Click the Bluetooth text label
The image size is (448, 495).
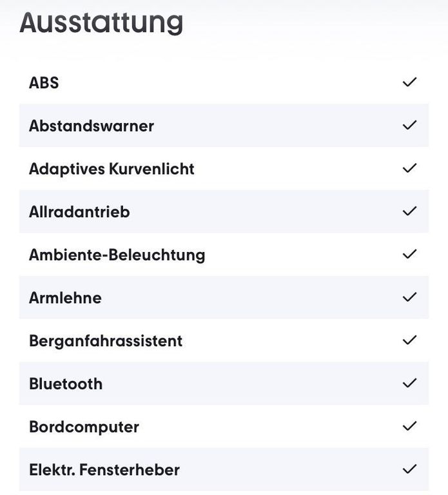tap(66, 384)
